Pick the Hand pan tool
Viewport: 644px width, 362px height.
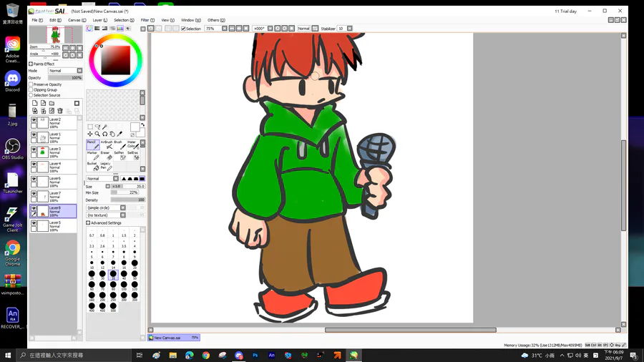[112, 134]
